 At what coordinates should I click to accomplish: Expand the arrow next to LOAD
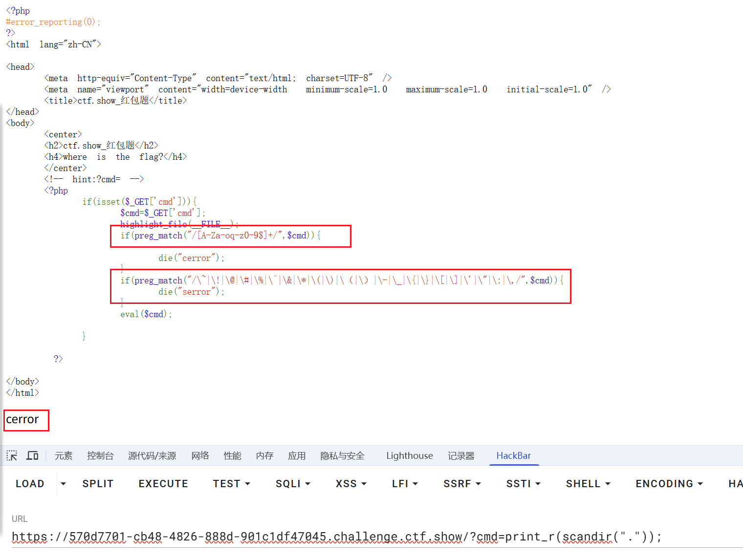[x=63, y=484]
